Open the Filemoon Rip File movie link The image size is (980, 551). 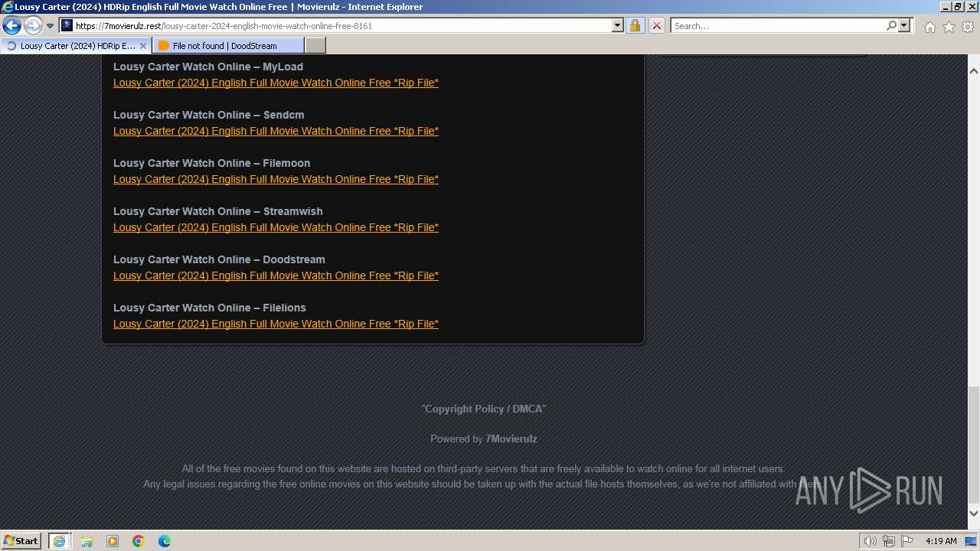click(x=276, y=179)
